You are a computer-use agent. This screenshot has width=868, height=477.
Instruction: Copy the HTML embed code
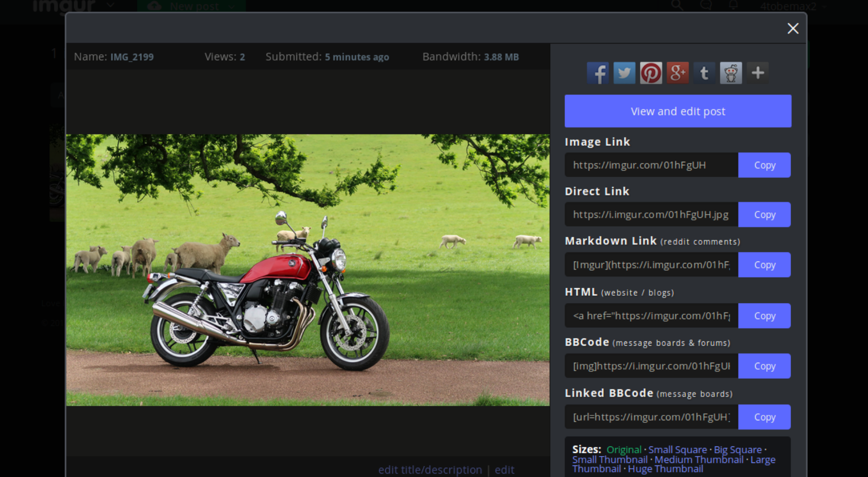pyautogui.click(x=764, y=316)
